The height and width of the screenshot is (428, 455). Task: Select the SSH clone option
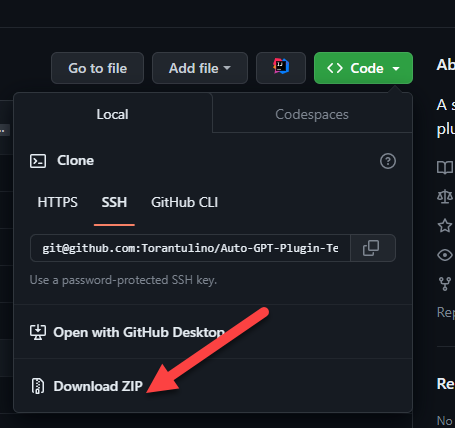(114, 202)
